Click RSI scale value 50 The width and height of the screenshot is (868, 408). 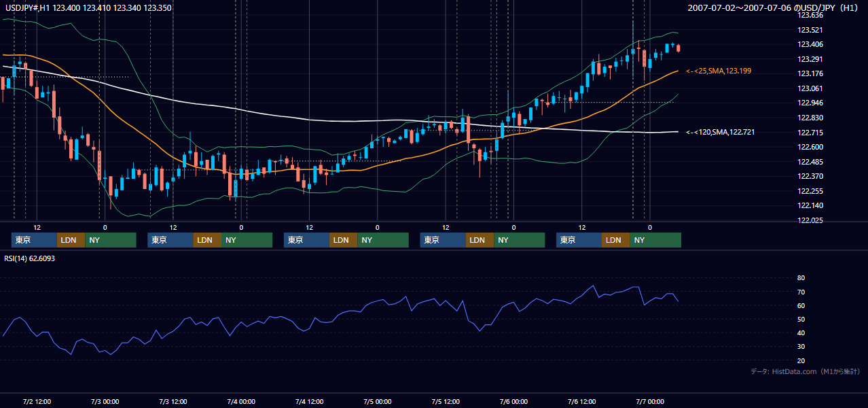801,319
